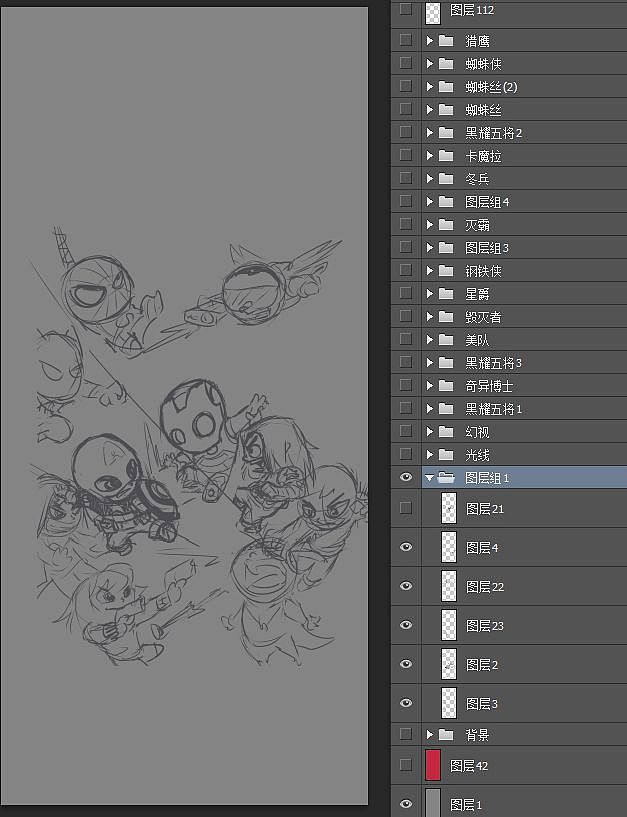Select the group name 卡魔拉
This screenshot has height=817, width=627.
(x=483, y=156)
